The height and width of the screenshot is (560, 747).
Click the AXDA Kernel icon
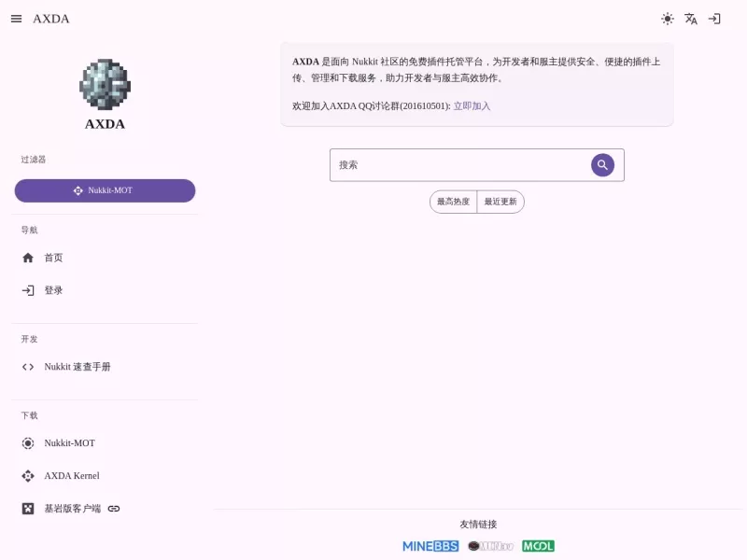coord(28,476)
